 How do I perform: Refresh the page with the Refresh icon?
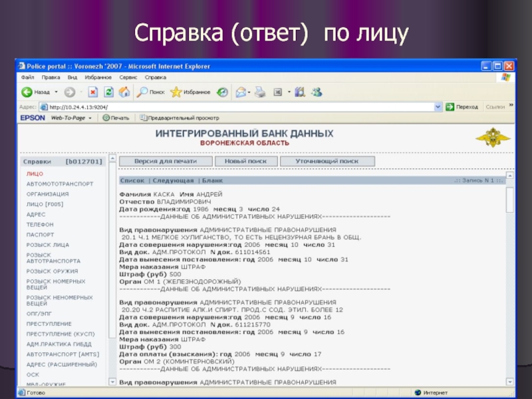[x=108, y=92]
